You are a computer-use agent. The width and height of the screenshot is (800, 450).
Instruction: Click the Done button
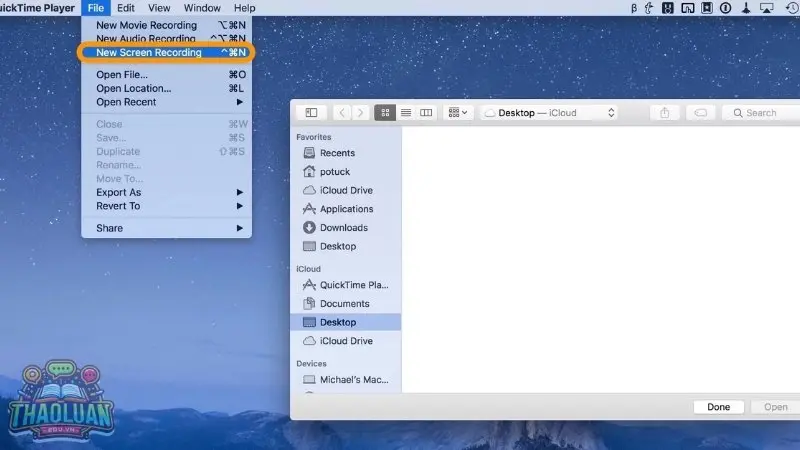[x=718, y=407]
